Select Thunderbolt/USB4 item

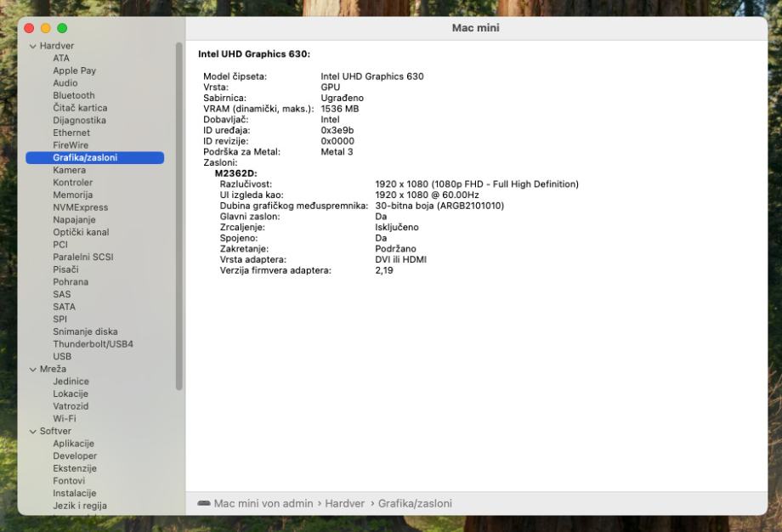point(93,344)
